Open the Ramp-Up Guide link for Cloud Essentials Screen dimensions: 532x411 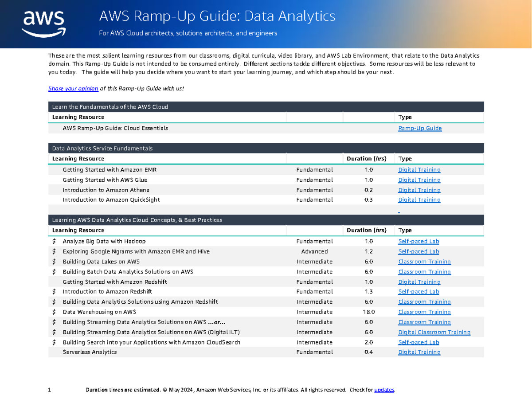coord(420,128)
